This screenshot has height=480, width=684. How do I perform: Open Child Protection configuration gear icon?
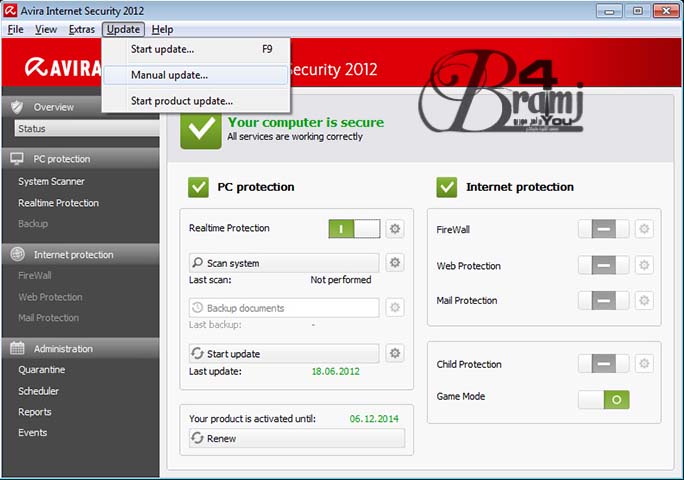pos(644,363)
